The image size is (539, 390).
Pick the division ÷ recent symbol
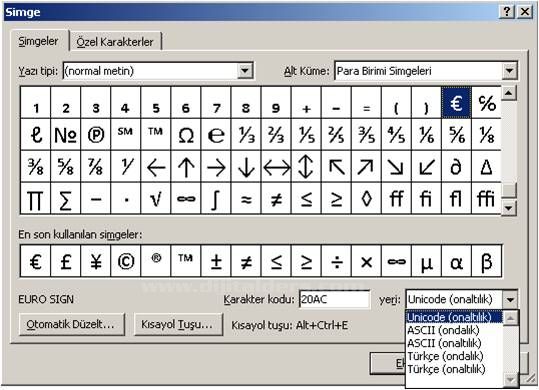(x=336, y=261)
